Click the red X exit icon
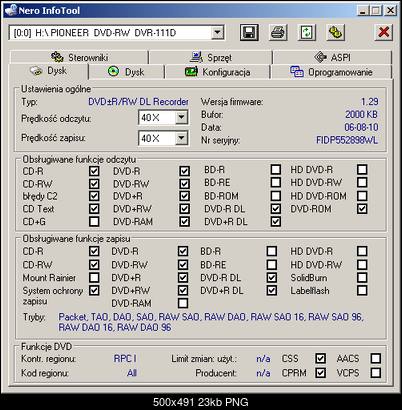The width and height of the screenshot is (402, 410). pyautogui.click(x=383, y=33)
